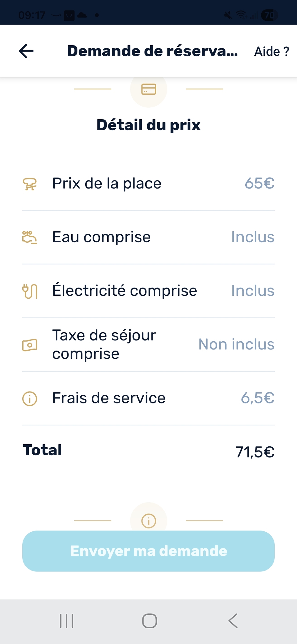Tap the bottom info step icon
Screen dimensions: 297x644
point(148,520)
